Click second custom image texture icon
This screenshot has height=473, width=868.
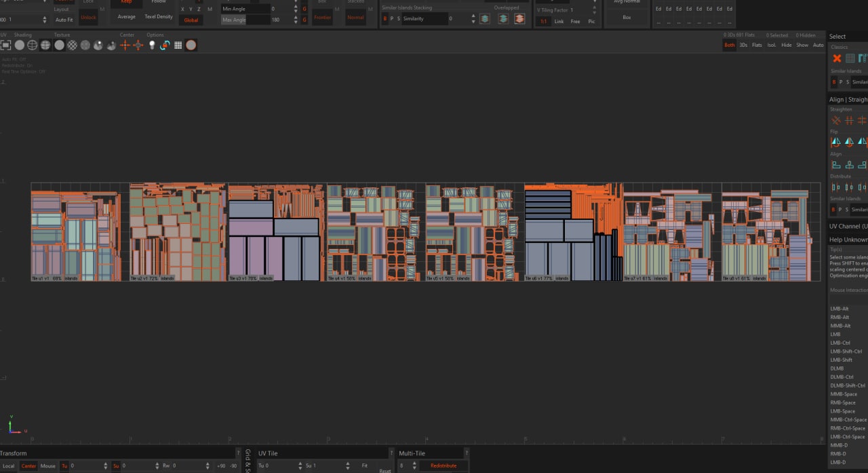point(111,45)
